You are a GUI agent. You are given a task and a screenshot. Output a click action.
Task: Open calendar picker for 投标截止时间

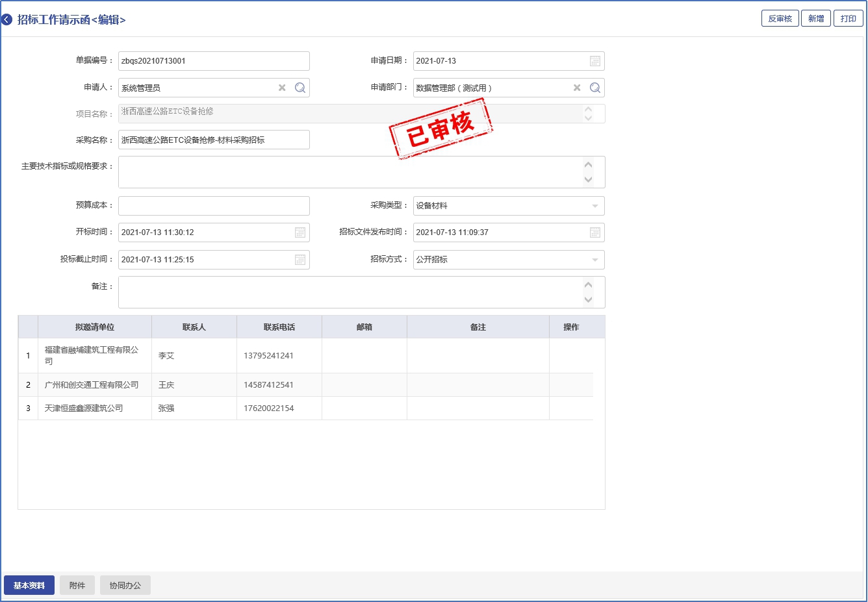300,260
